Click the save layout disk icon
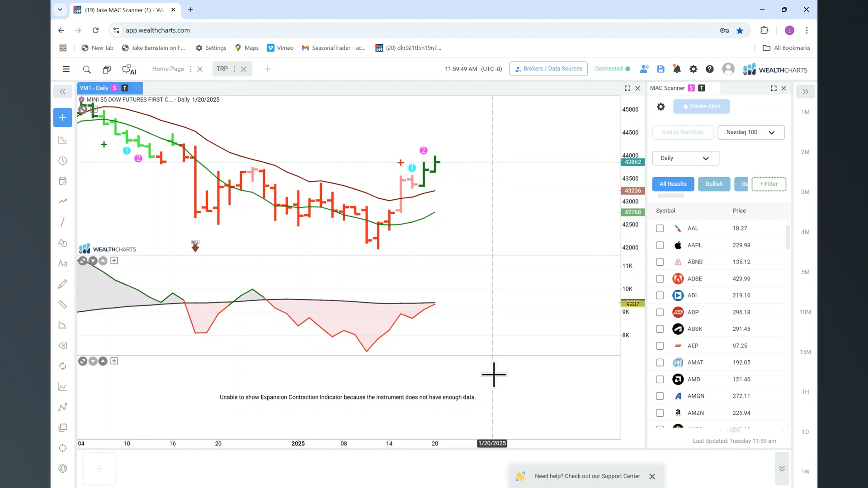 click(x=660, y=69)
